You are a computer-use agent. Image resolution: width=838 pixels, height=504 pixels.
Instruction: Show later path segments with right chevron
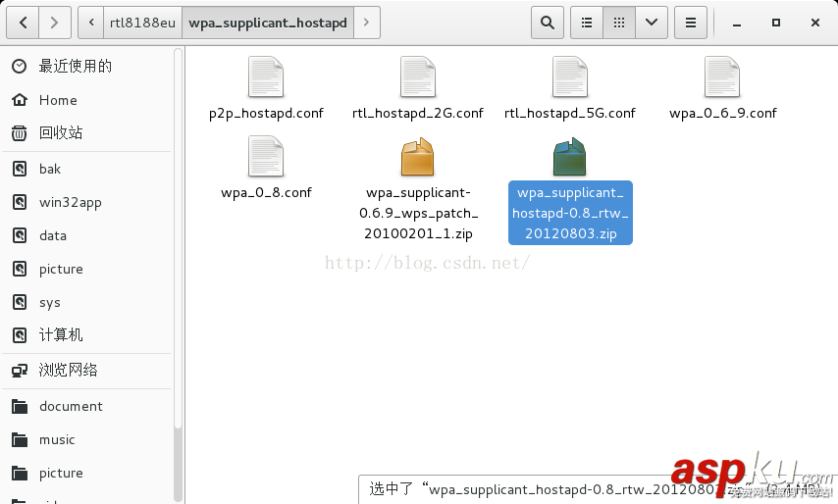click(367, 23)
